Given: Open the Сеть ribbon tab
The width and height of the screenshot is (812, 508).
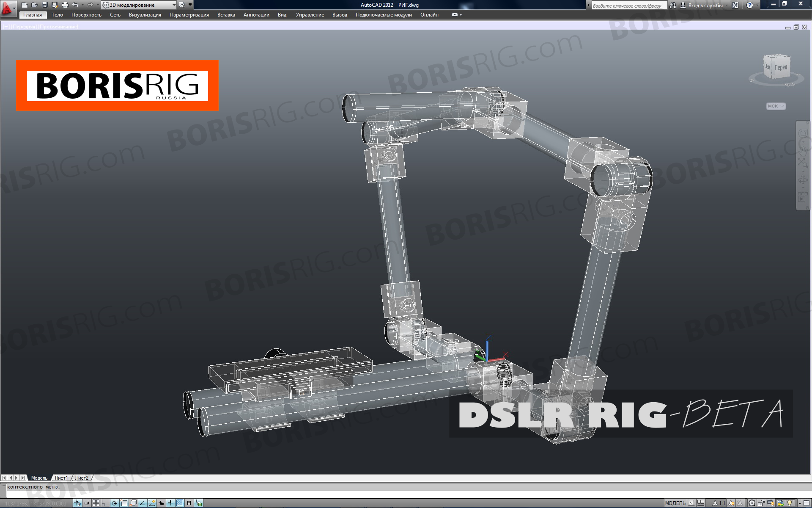Looking at the screenshot, I should click(115, 15).
